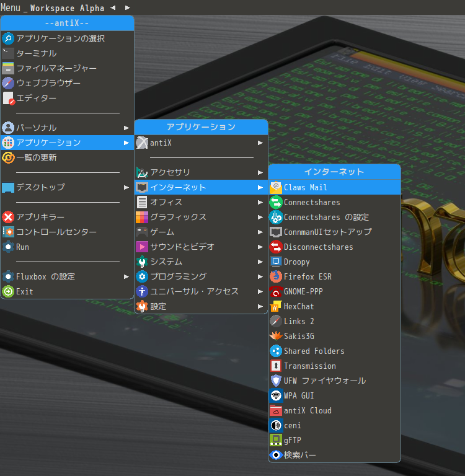
Task: Click the Shared Folders icon
Action: point(276,351)
